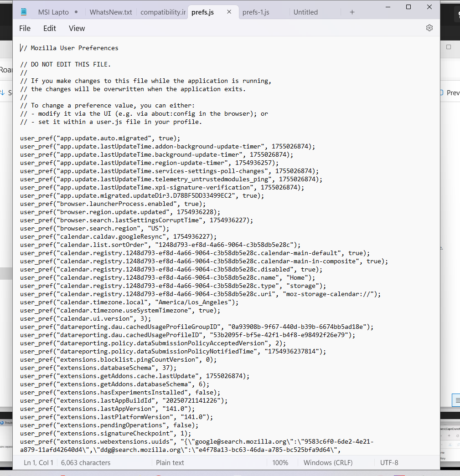This screenshot has height=476, width=460.
Task: Click the extensions.lastAppBuildId line
Action: pos(124,400)
